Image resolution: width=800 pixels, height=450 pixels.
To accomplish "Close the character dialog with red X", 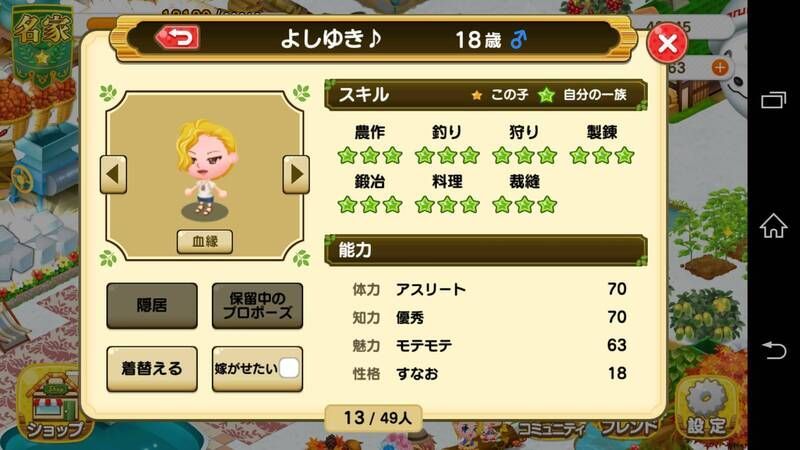I will pyautogui.click(x=667, y=43).
